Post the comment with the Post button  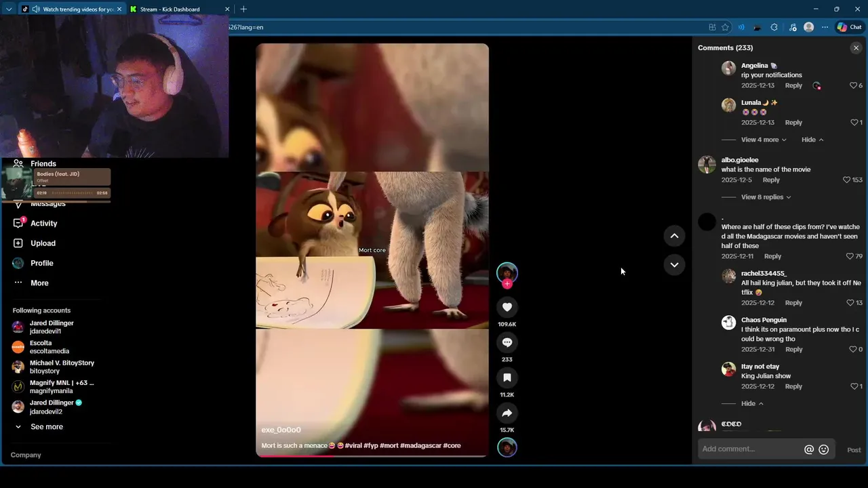pyautogui.click(x=854, y=450)
